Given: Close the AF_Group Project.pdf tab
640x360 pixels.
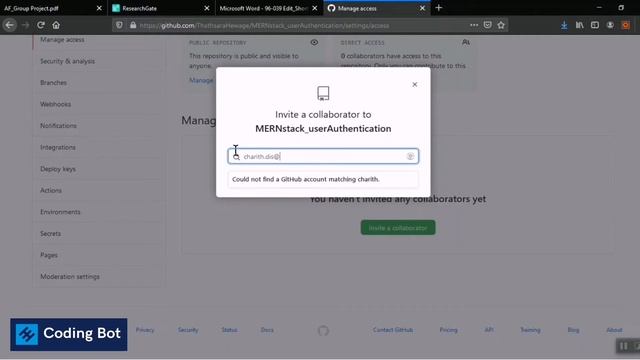Looking at the screenshot, I should pyautogui.click(x=99, y=8).
